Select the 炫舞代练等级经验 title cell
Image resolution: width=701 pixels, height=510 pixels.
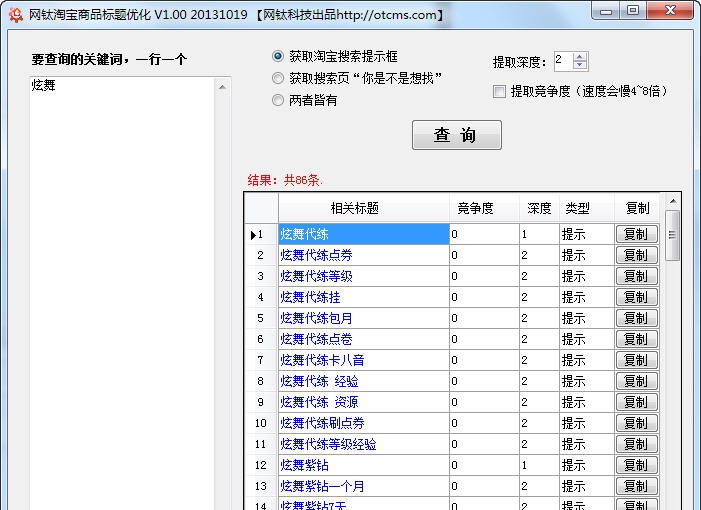[x=363, y=444]
